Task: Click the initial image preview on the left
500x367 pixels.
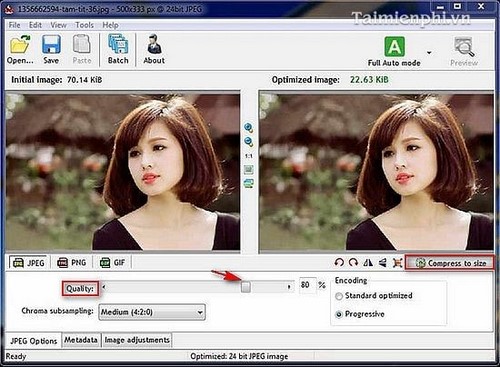Action: 123,171
